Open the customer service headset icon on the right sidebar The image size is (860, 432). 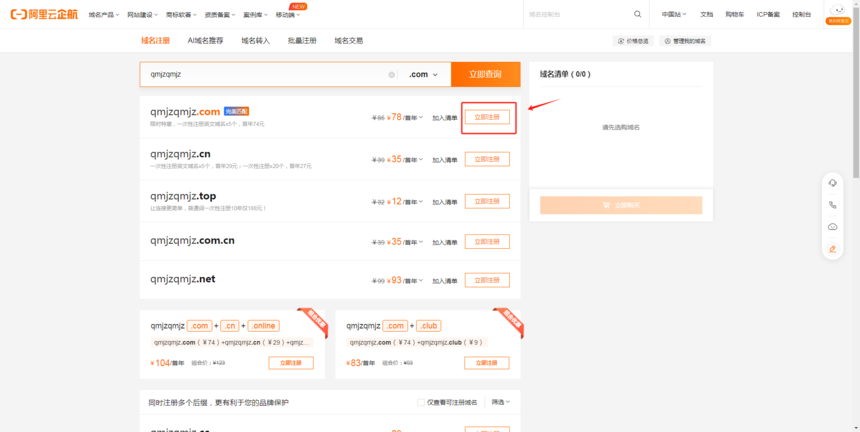coord(832,183)
